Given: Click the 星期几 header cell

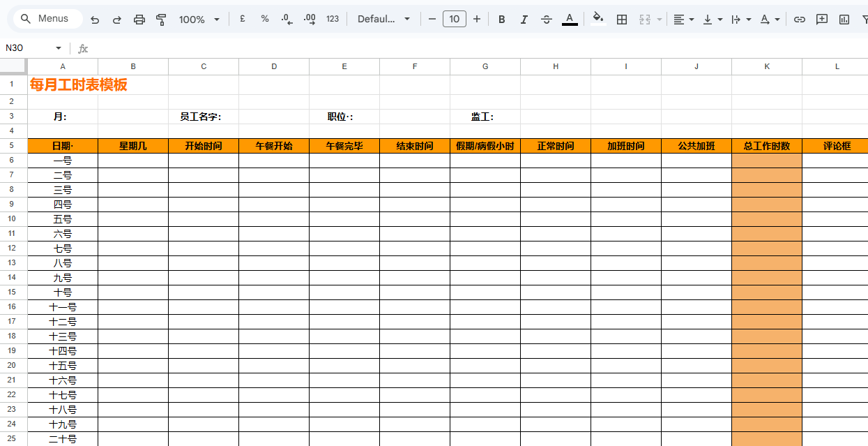Looking at the screenshot, I should coord(133,146).
